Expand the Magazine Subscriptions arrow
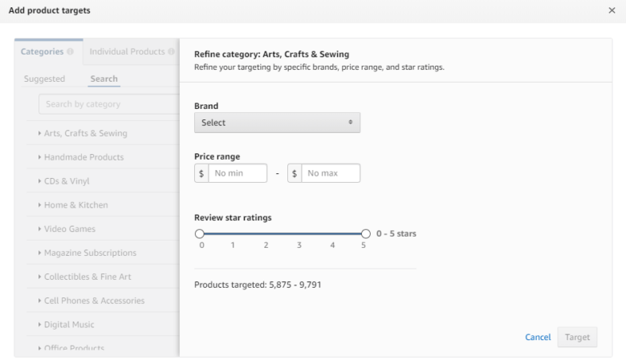The width and height of the screenshot is (626, 364). [x=39, y=253]
